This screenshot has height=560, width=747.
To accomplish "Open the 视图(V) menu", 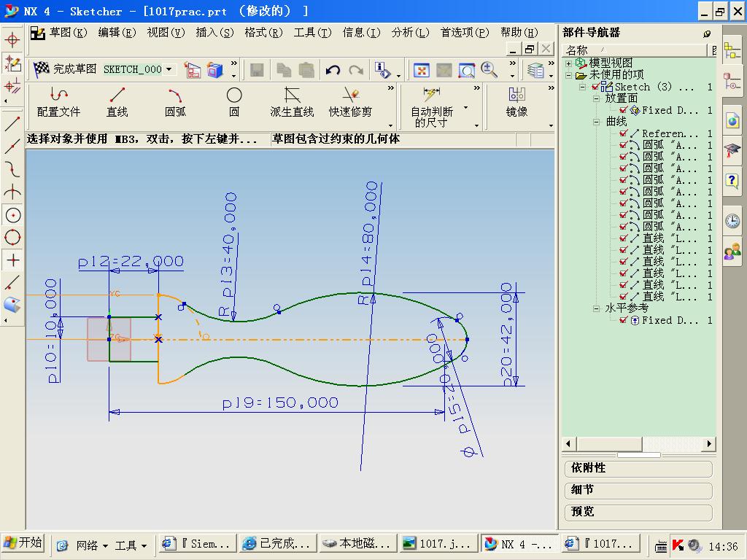I will pos(166,32).
